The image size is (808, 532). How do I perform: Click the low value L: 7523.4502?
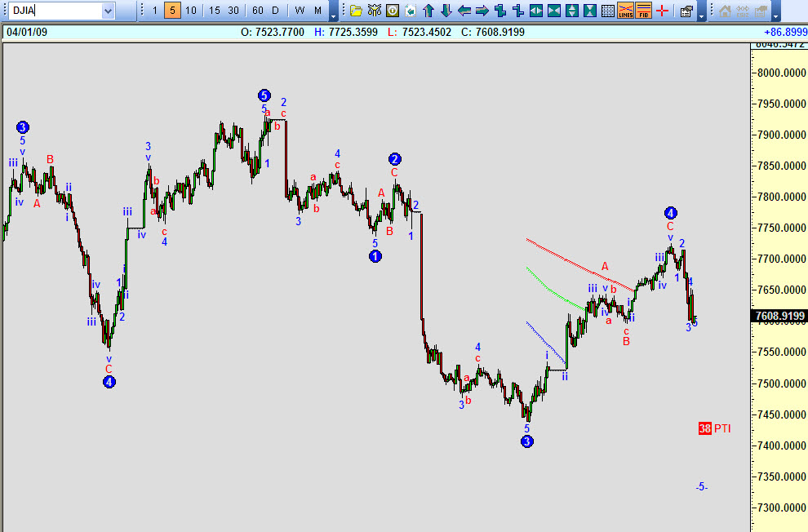pyautogui.click(x=420, y=32)
